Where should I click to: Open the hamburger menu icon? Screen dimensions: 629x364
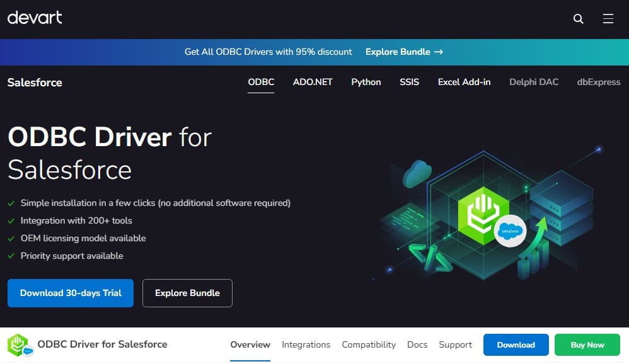point(608,19)
